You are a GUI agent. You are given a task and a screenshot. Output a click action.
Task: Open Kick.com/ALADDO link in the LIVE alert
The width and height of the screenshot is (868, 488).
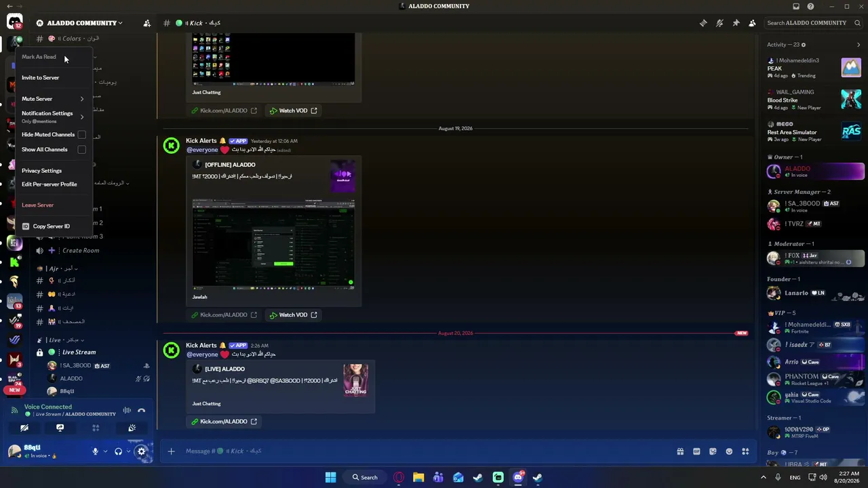[x=224, y=422]
